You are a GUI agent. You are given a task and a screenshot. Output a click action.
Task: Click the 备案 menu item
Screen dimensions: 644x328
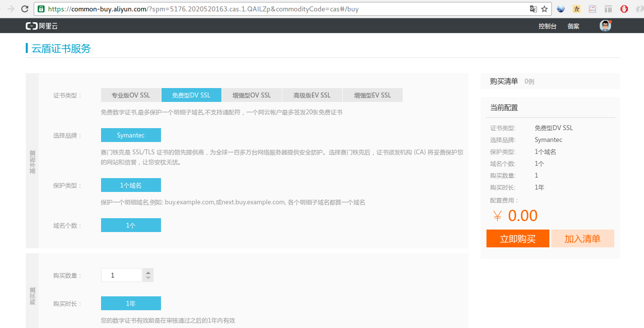[573, 26]
